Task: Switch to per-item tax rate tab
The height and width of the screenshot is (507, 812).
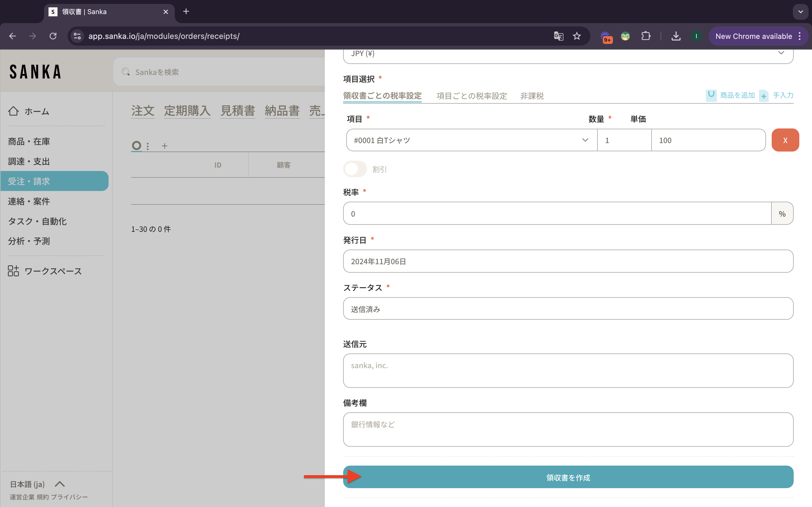Action: 471,96
